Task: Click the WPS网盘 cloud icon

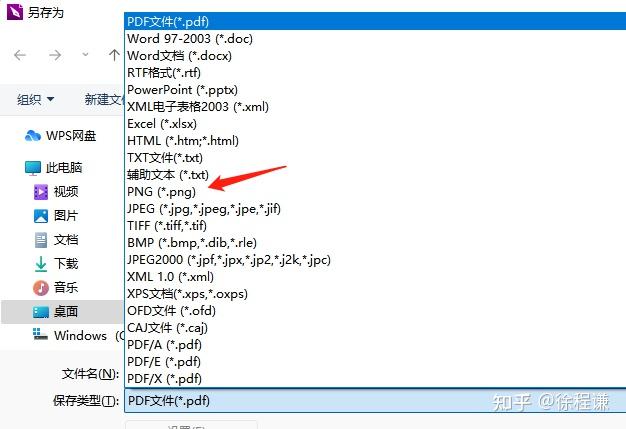Action: coord(33,136)
